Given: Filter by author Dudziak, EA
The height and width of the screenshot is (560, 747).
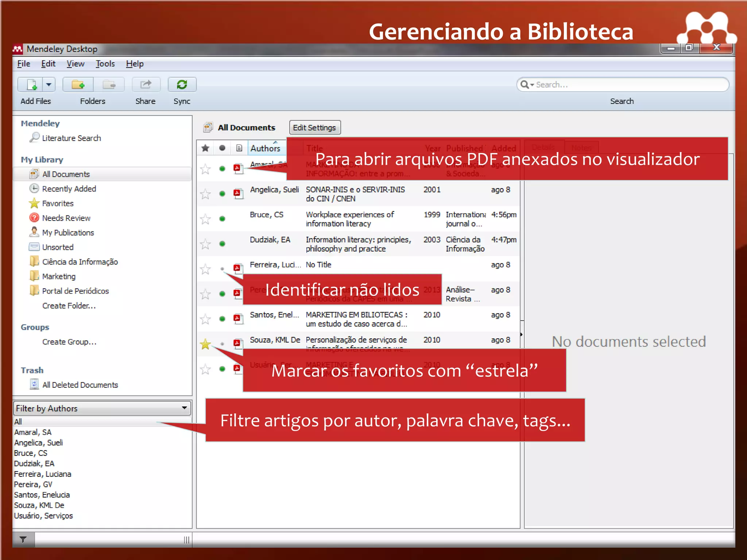Looking at the screenshot, I should tap(34, 463).
